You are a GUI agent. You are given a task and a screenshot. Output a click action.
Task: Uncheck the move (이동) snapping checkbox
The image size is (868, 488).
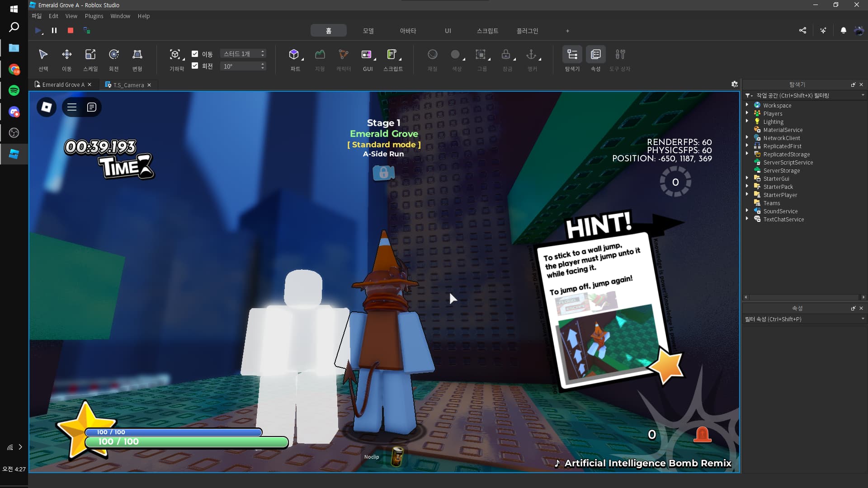[x=195, y=54]
